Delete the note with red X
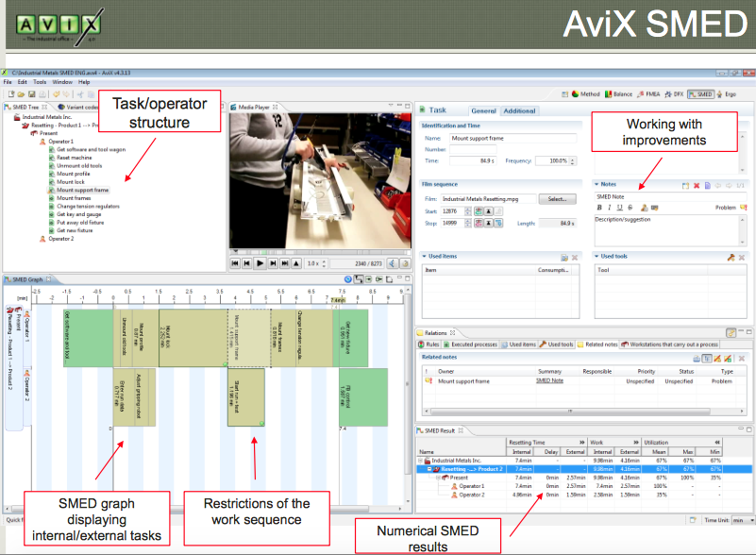 697,186
